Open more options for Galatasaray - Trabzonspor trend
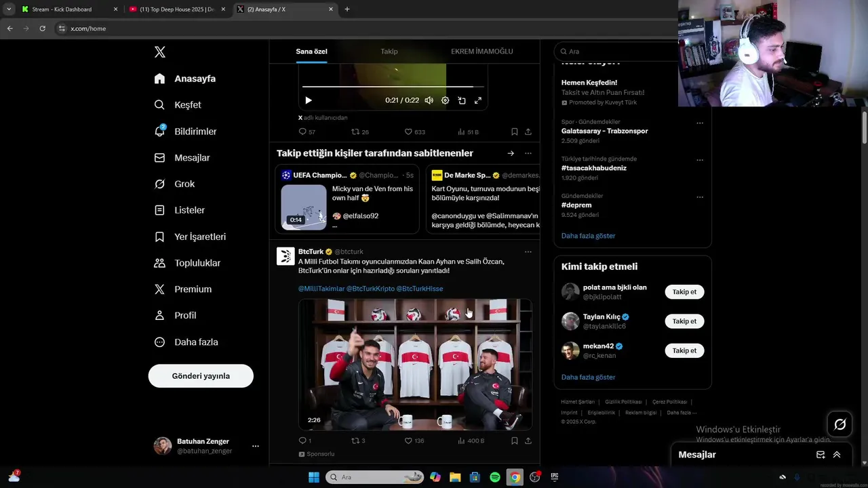 (700, 123)
